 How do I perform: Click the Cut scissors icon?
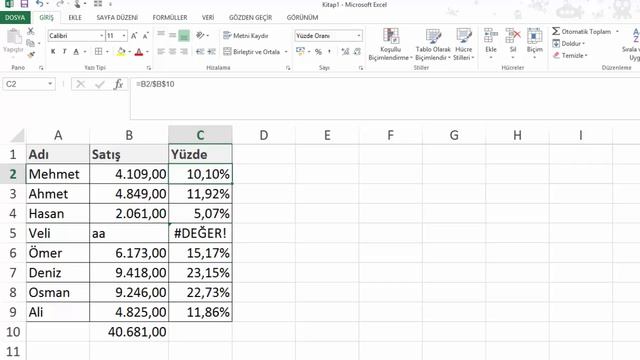click(31, 31)
